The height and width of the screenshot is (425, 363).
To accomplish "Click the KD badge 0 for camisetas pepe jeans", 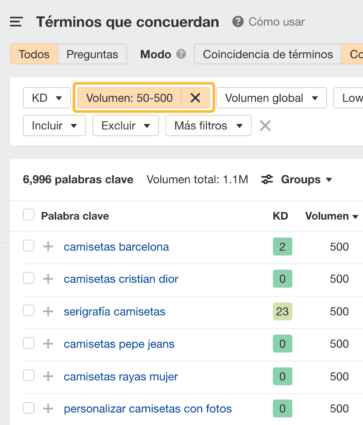I will tap(282, 344).
